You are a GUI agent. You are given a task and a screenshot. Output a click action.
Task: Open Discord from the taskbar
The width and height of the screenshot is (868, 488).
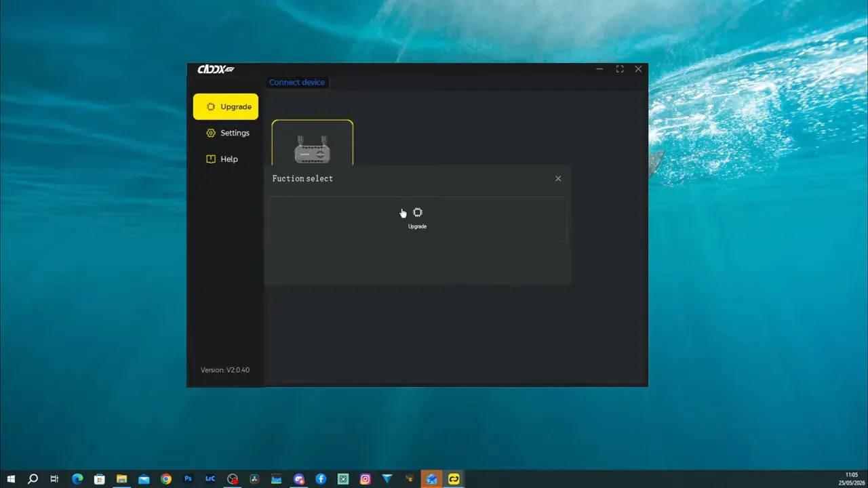point(299,479)
